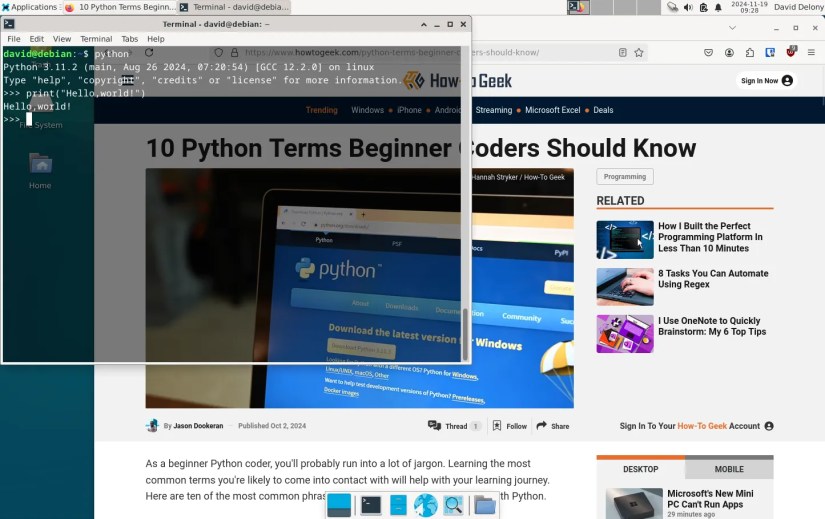Click the Mini PC article thumbnail
Image resolution: width=825 pixels, height=519 pixels.
pyautogui.click(x=634, y=504)
